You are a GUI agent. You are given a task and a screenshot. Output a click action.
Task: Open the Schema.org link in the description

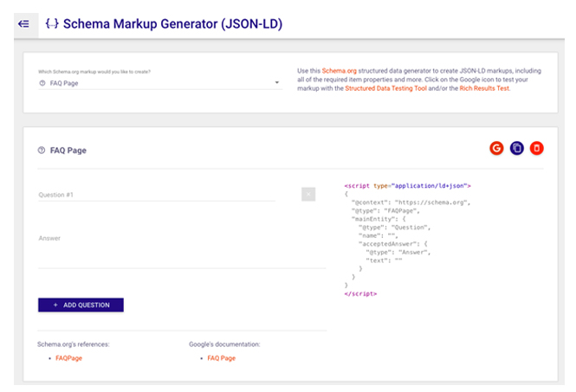coord(339,71)
